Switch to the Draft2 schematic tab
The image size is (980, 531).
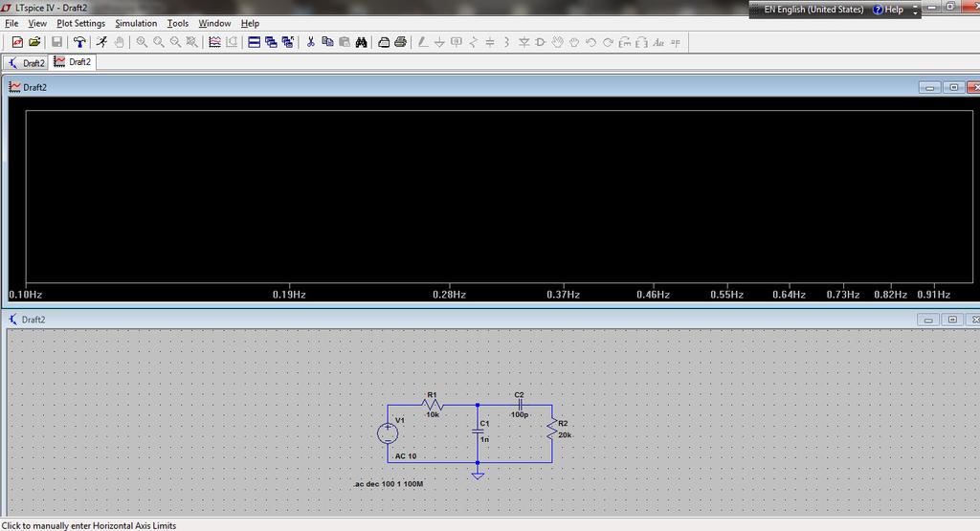[x=26, y=62]
